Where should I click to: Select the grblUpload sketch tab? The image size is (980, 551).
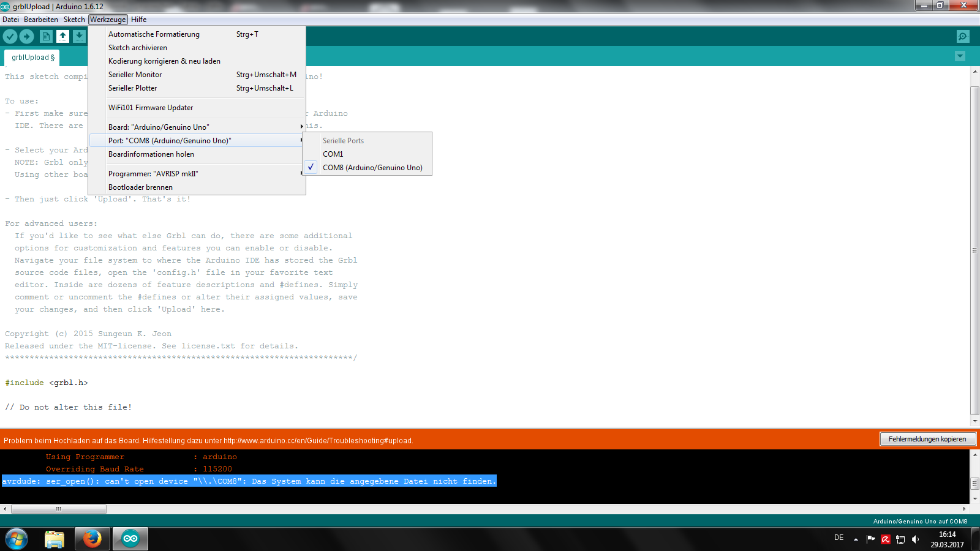[x=32, y=58]
